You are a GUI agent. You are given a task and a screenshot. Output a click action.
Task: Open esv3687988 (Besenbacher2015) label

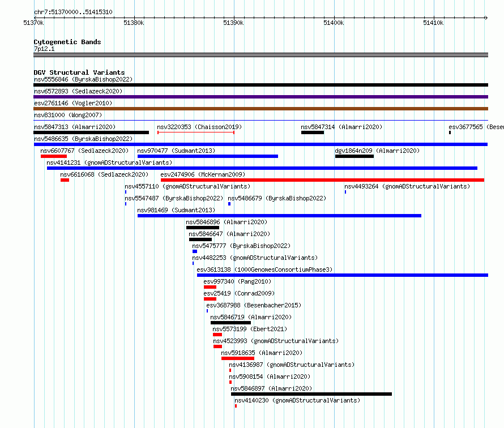tap(254, 305)
